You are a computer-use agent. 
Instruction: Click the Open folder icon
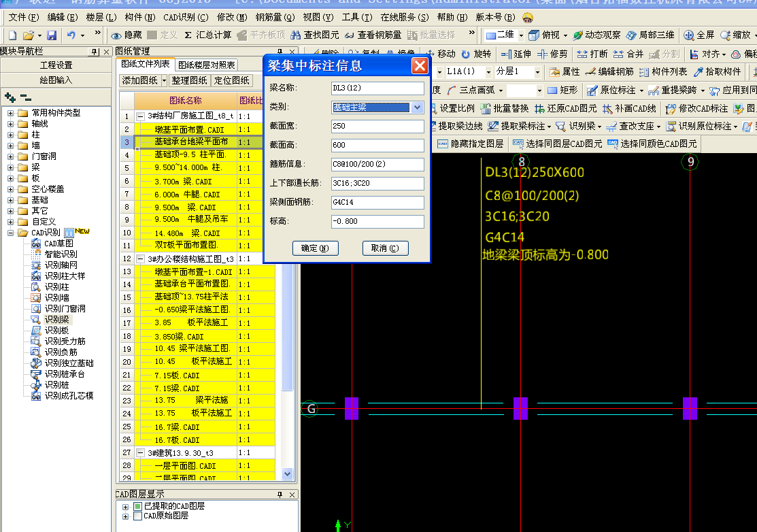[x=29, y=35]
